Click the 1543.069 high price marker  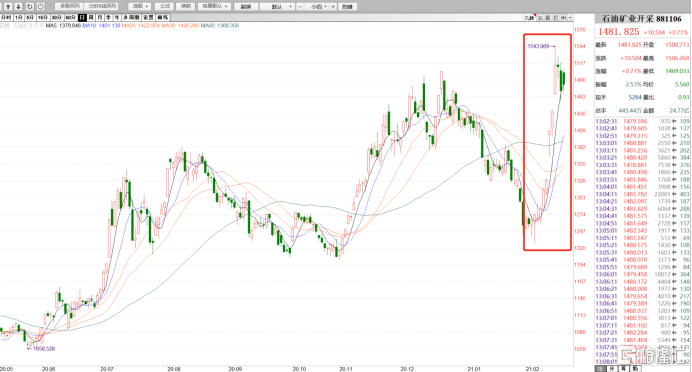(x=538, y=46)
